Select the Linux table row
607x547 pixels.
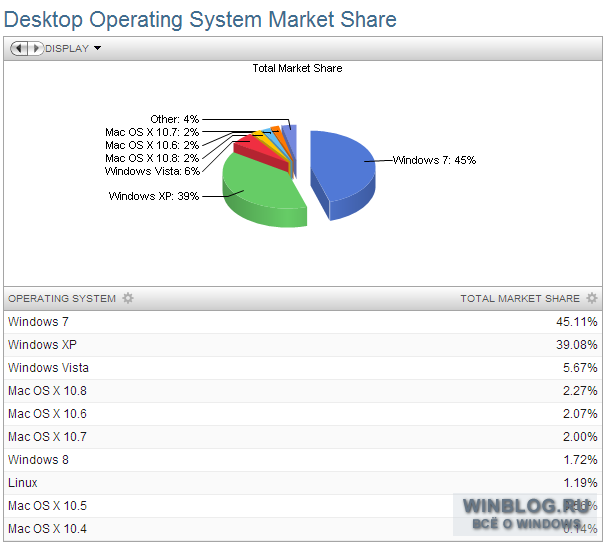pyautogui.click(x=303, y=483)
